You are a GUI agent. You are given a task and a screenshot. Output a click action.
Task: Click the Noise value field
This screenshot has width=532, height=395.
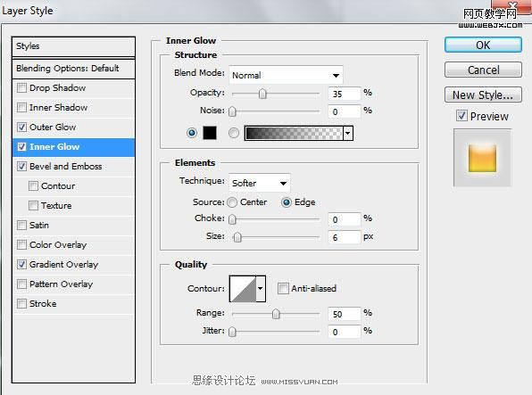344,111
